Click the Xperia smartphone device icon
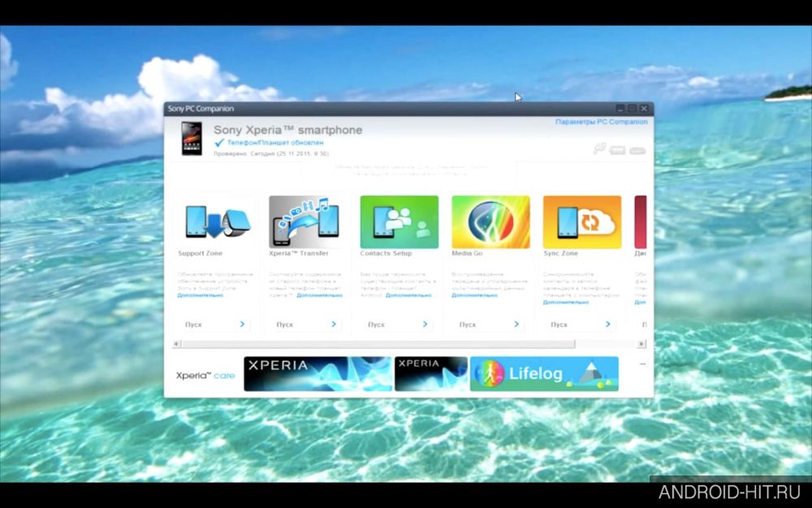Viewport: 812px width, 508px height. pos(192,139)
